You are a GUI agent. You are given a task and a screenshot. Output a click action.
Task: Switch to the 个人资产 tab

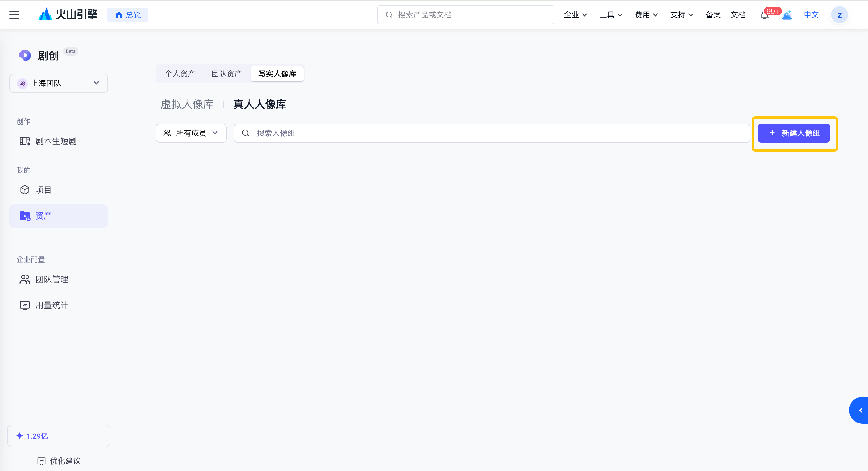point(180,74)
